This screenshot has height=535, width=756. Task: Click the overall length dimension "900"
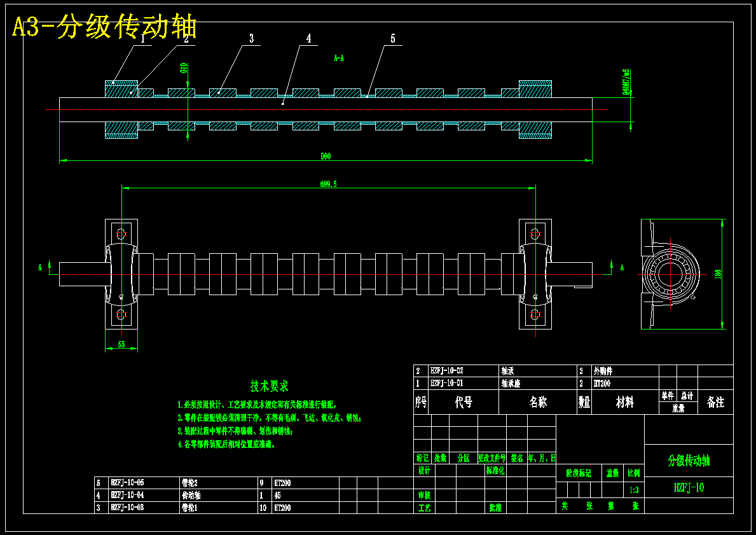[x=326, y=156]
